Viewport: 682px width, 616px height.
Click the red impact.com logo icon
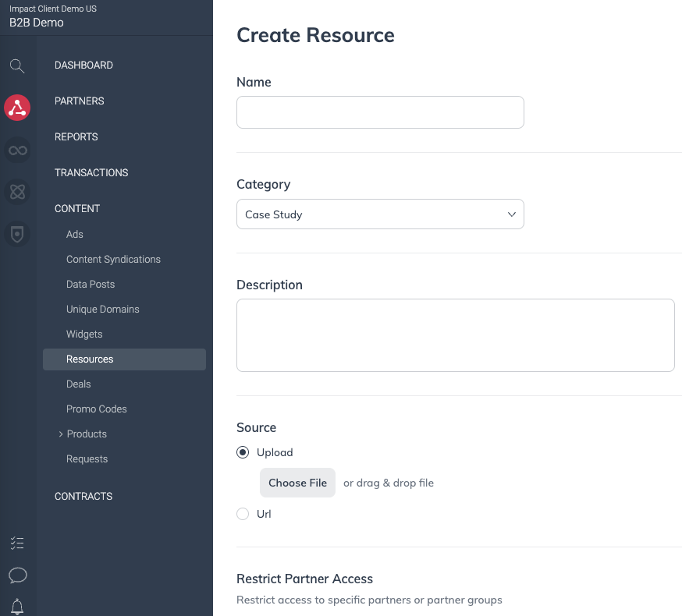pyautogui.click(x=17, y=108)
